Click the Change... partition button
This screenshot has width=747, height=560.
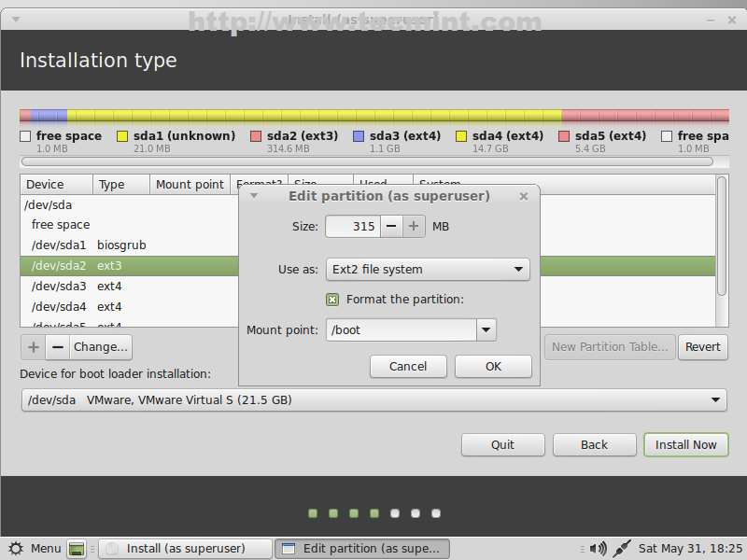101,347
